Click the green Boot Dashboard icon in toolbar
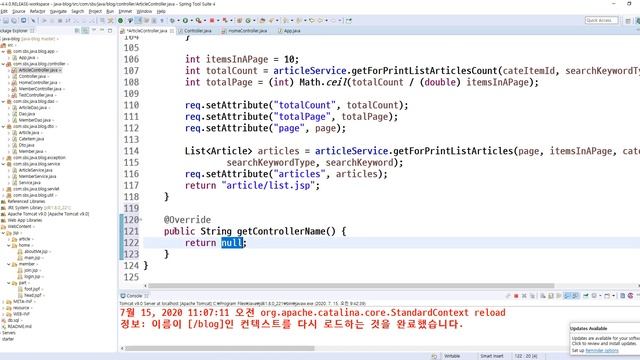The height and width of the screenshot is (360, 640). tap(120, 20)
